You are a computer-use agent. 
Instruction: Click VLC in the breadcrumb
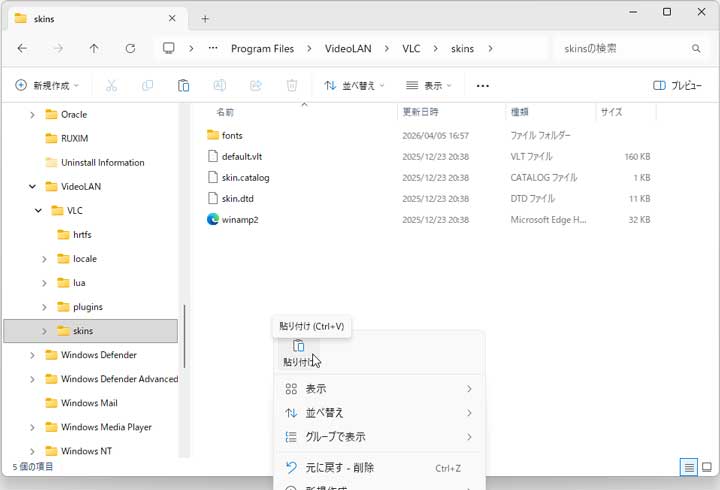point(411,48)
